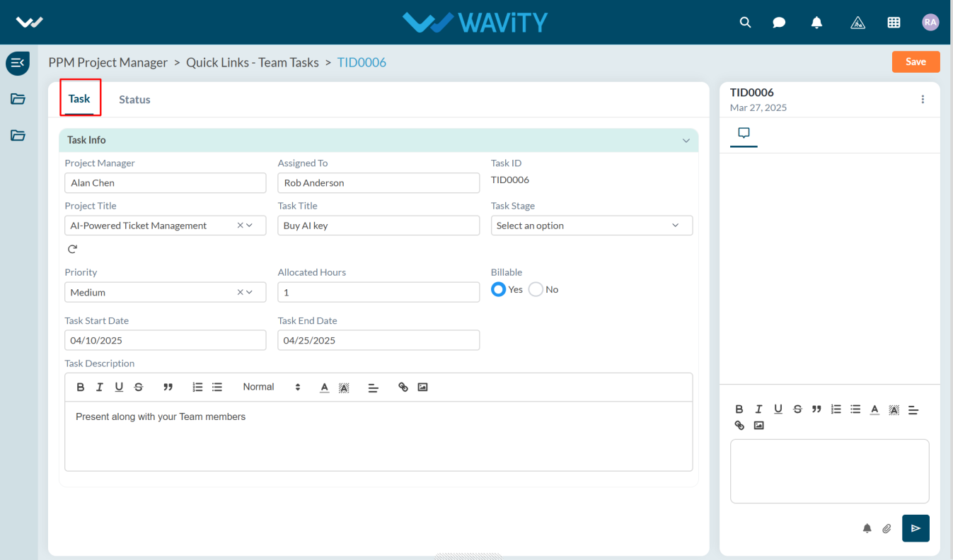Open the Normal heading style dropdown

(x=272, y=387)
